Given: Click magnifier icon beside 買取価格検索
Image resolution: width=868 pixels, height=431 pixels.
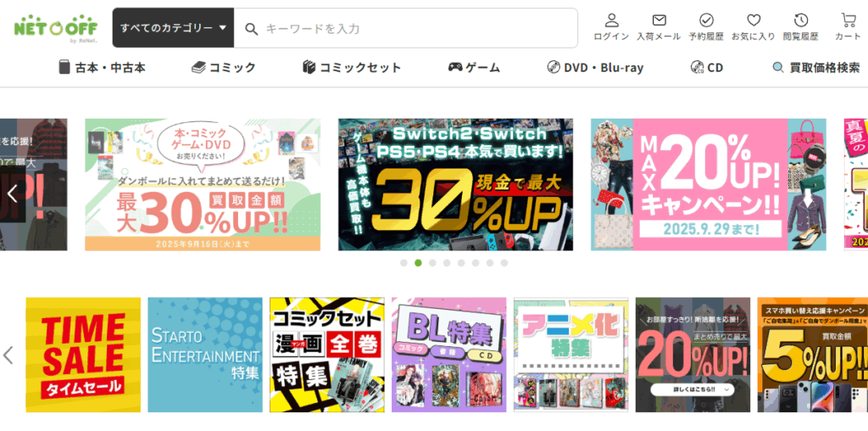Looking at the screenshot, I should [x=778, y=68].
